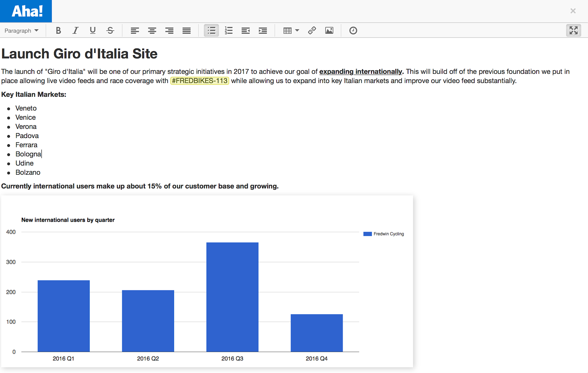
Task: Underline the selected text
Action: 93,31
